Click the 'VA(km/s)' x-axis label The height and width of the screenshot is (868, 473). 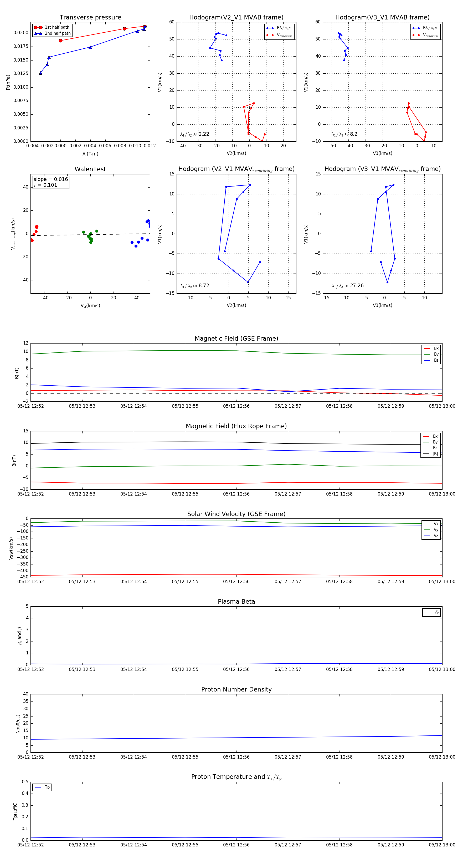point(90,306)
